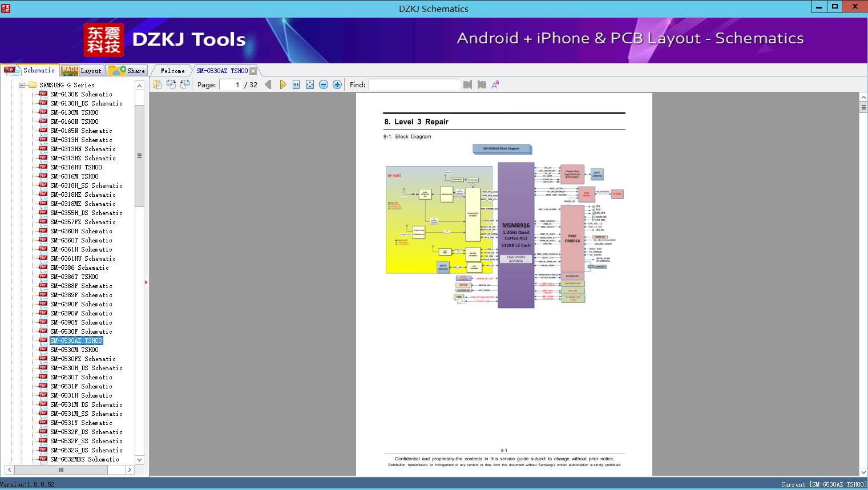Click the DZKJ Tools red logo
Viewport: 868px width, 490px height.
tap(103, 40)
